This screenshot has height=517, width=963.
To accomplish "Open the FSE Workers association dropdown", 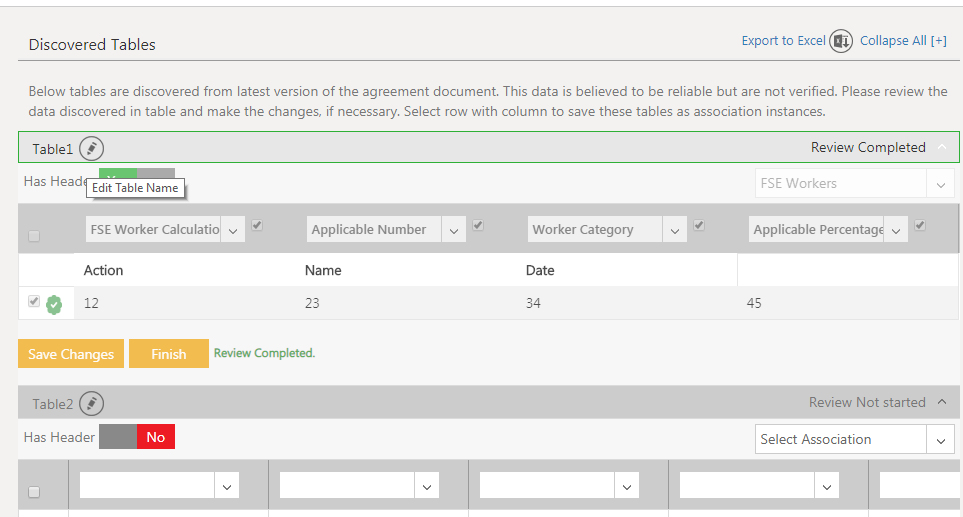I will (x=854, y=184).
